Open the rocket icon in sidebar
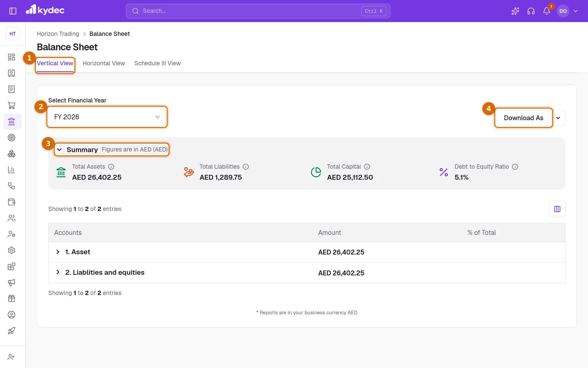The width and height of the screenshot is (588, 368). pos(11,331)
